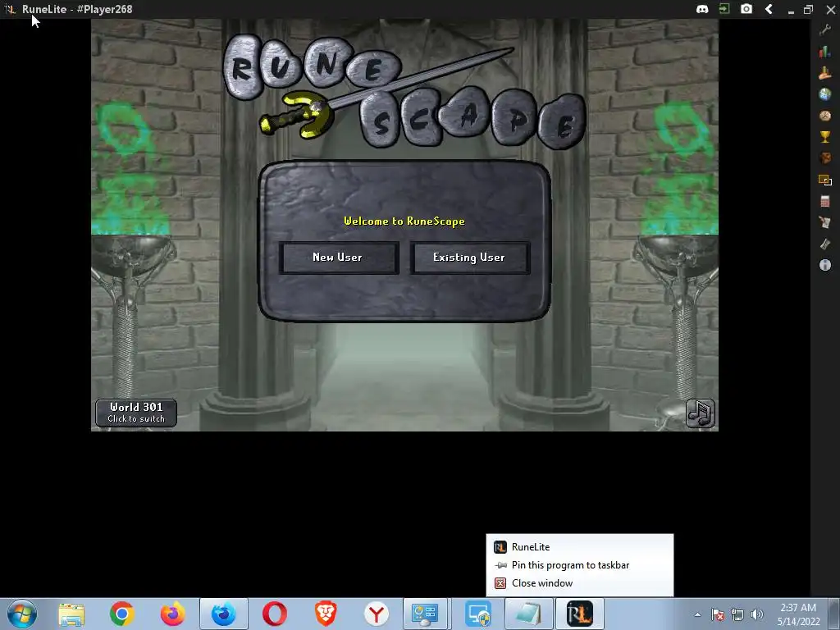Open the Notes quill-and-paper icon
This screenshot has height=630, width=840.
[x=825, y=222]
